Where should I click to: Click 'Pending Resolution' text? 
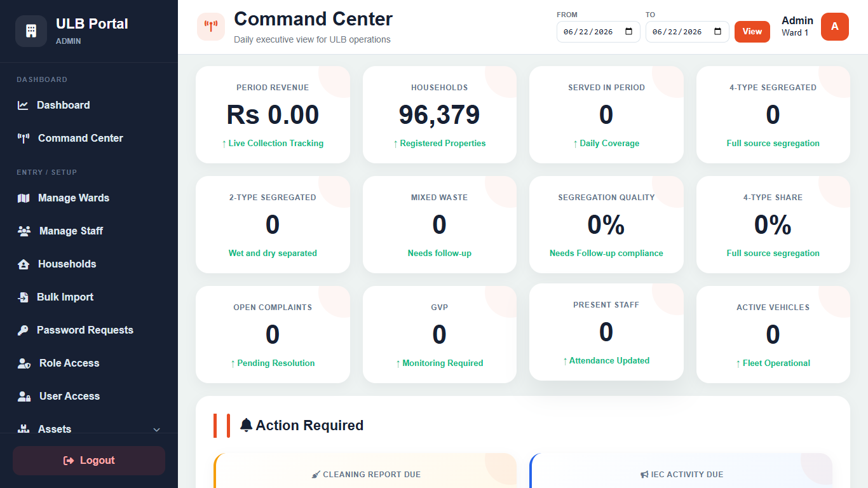click(276, 363)
